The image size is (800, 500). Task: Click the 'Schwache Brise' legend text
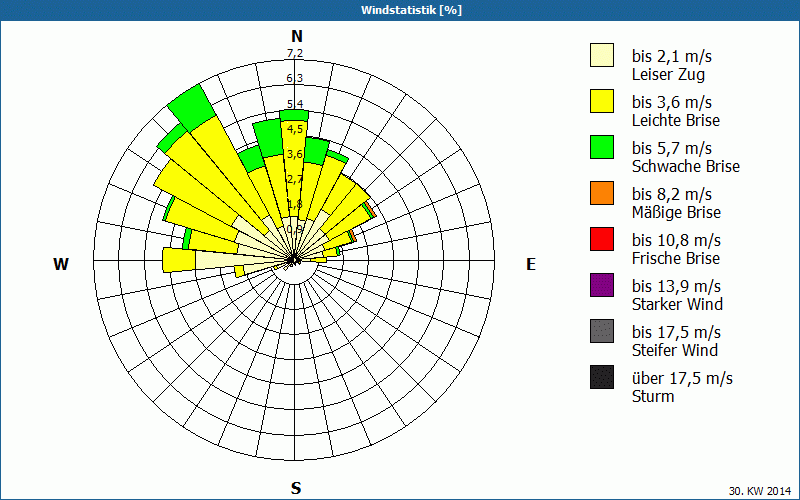pos(686,166)
